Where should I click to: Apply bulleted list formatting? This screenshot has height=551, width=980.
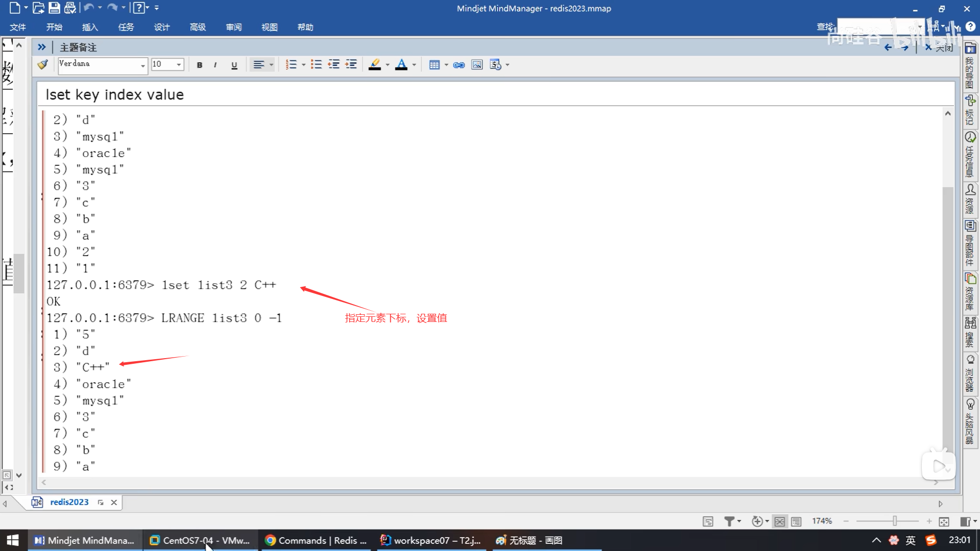pos(316,65)
